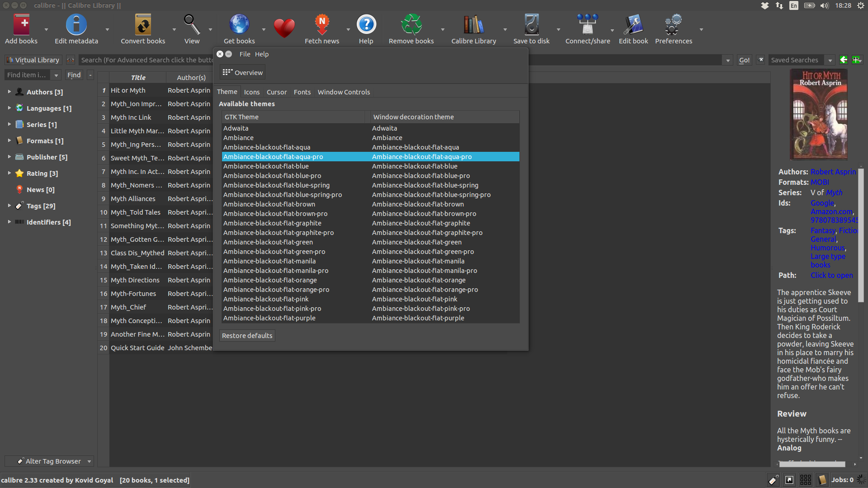Click the red heart donate icon

pyautogui.click(x=284, y=28)
